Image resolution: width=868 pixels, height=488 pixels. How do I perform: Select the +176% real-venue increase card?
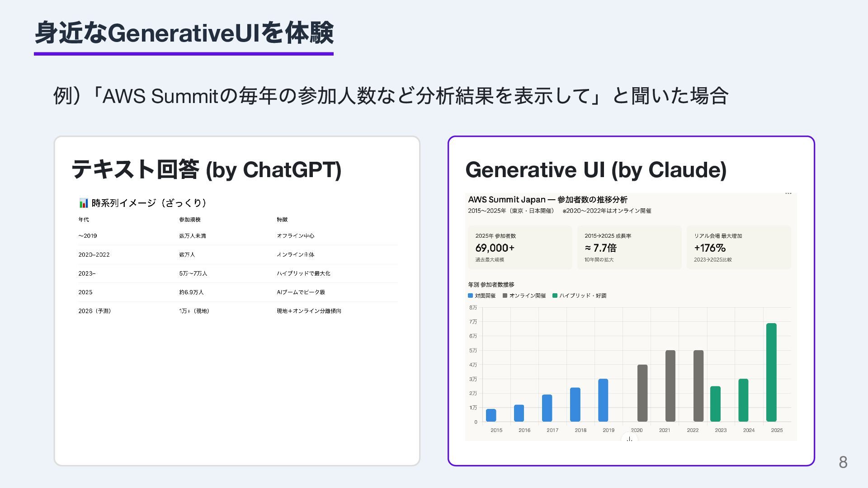[x=739, y=248]
